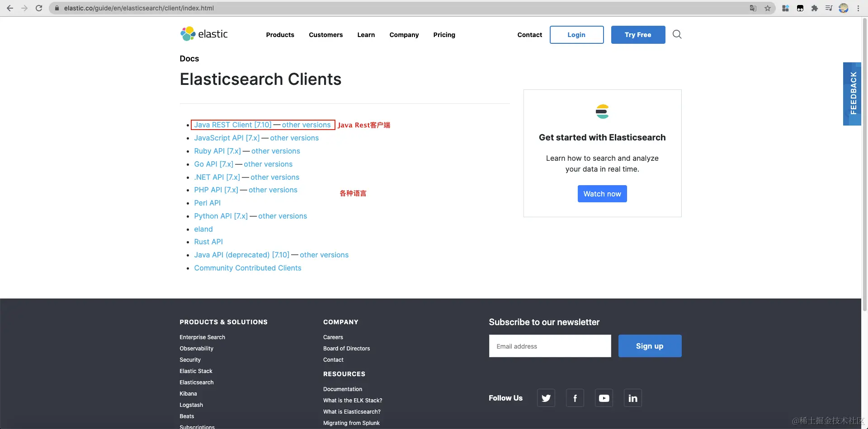Image resolution: width=868 pixels, height=429 pixels.
Task: Click the Elastic logo
Action: pos(204,34)
